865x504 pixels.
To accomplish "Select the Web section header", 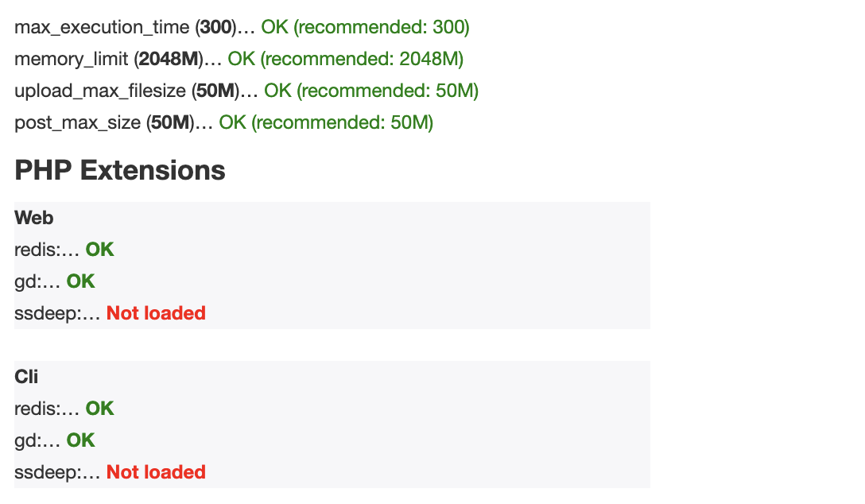I will pyautogui.click(x=34, y=218).
